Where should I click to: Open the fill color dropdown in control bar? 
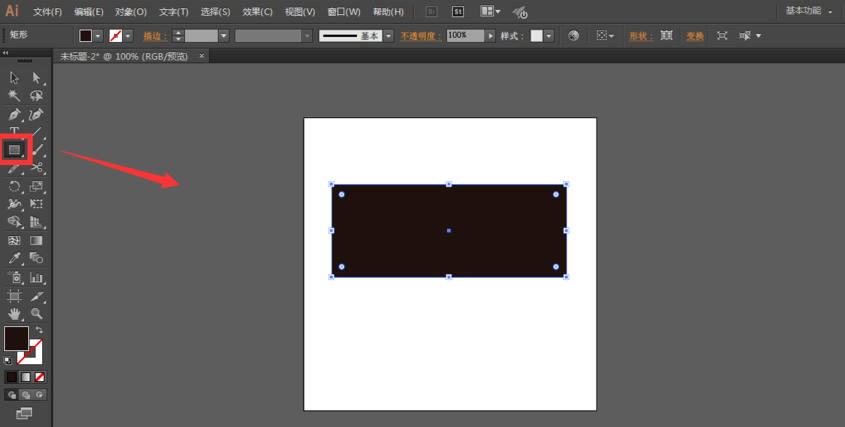tap(98, 36)
